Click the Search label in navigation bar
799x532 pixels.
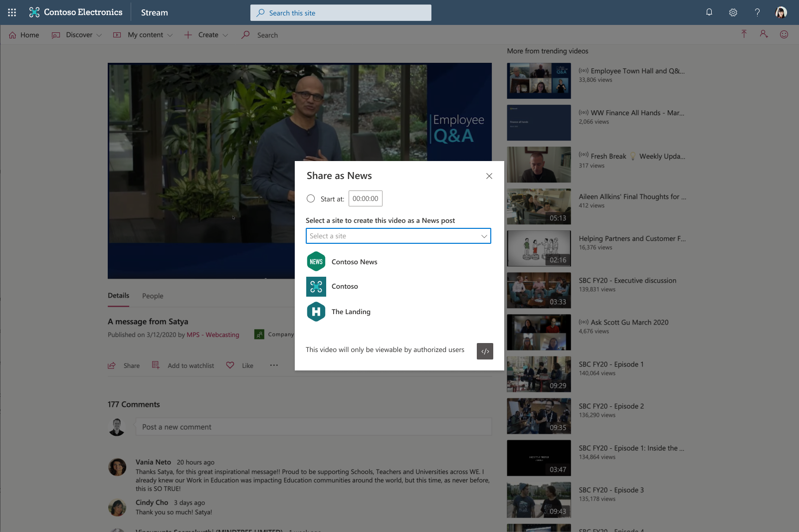pos(267,35)
